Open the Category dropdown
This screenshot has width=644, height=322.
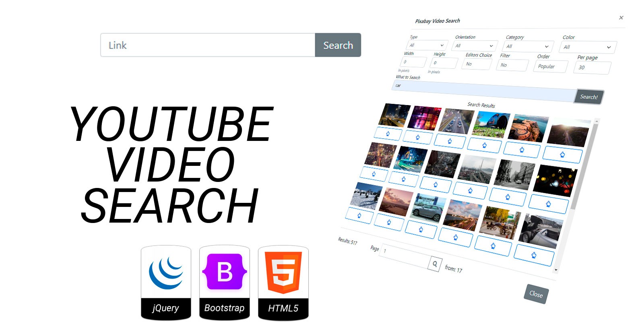coord(528,46)
